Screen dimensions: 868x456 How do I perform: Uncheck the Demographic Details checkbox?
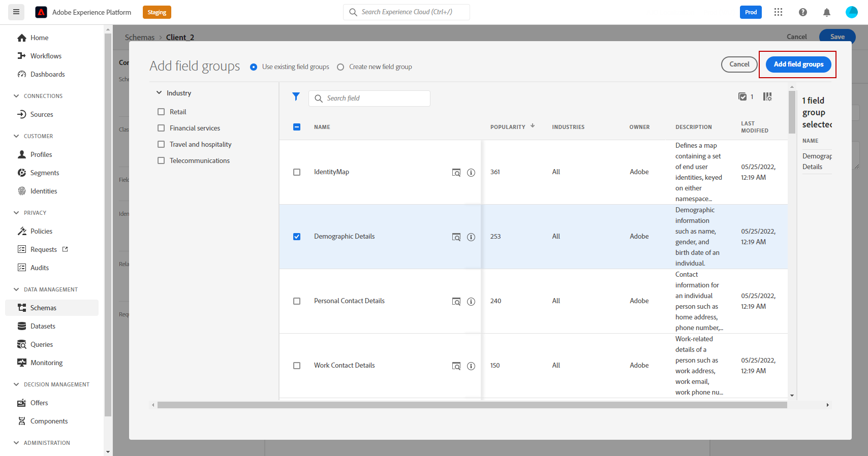pos(297,237)
